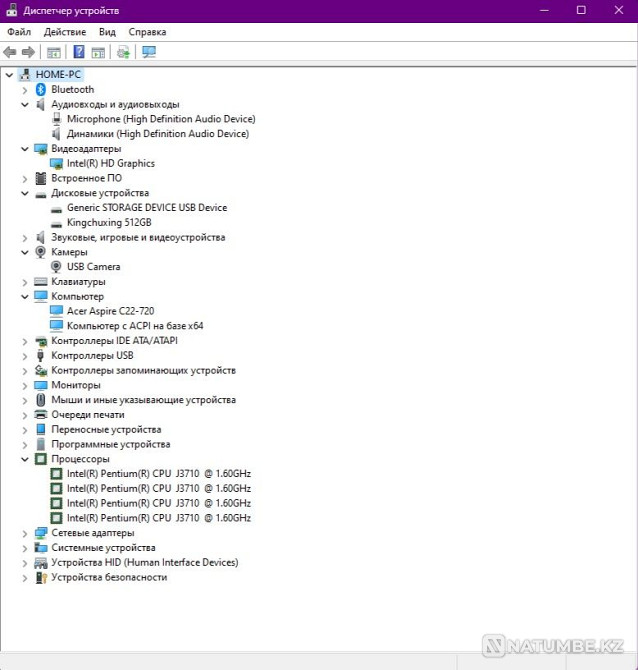Click the action pane toolbar icon
The height and width of the screenshot is (670, 638).
click(x=98, y=53)
